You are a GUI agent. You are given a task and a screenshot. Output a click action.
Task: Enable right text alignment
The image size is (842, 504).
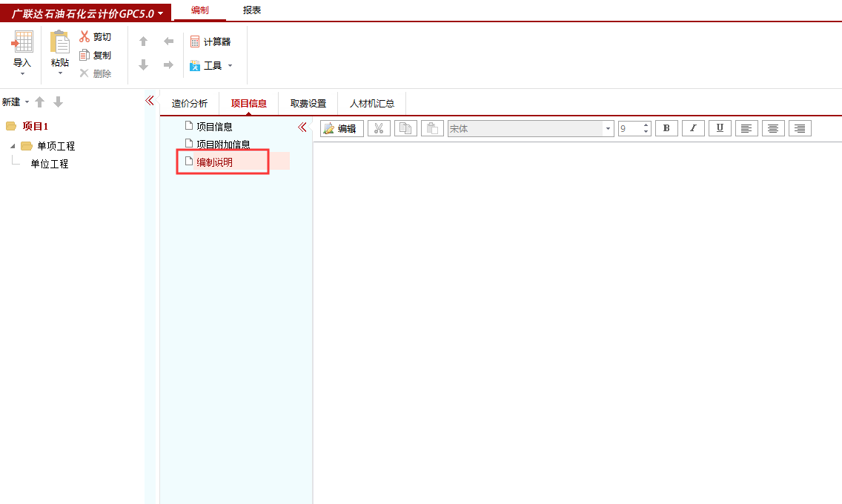point(800,127)
